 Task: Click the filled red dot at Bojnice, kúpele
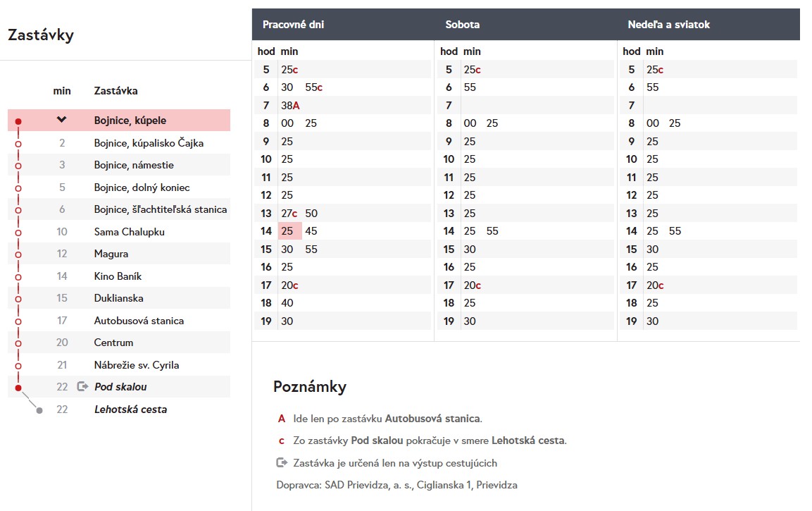pyautogui.click(x=18, y=121)
